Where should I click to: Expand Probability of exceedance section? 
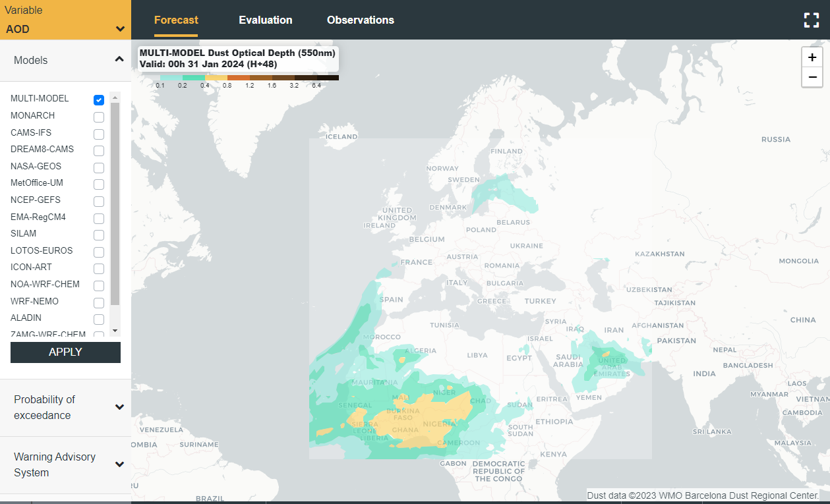click(x=119, y=407)
